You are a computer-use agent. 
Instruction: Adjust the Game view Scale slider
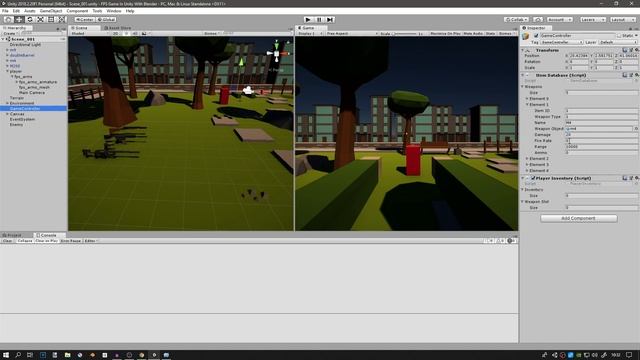click(x=404, y=33)
